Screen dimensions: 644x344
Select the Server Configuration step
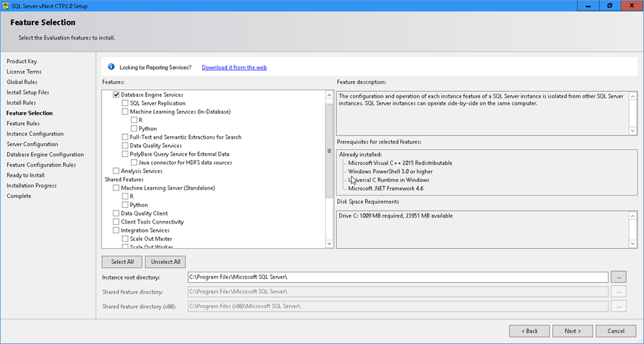click(x=32, y=144)
